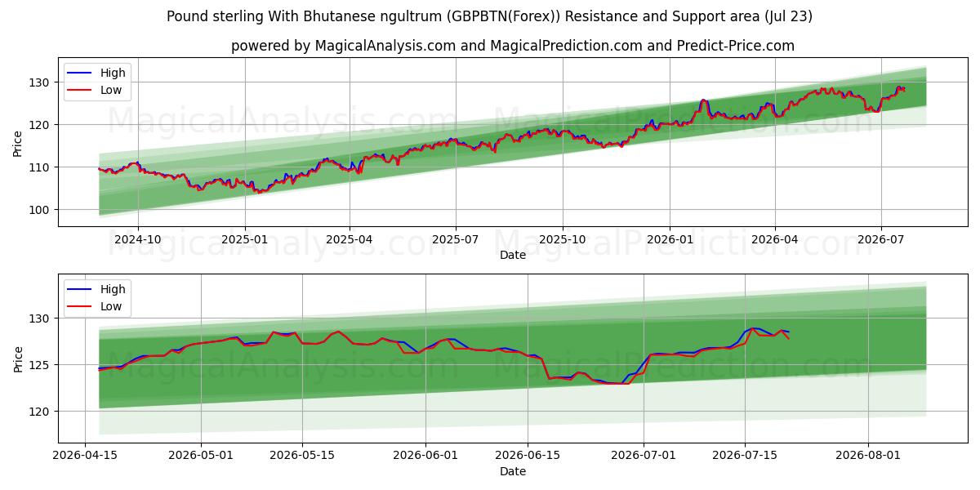Click the 120 y-axis tick in upper chart

(41, 125)
